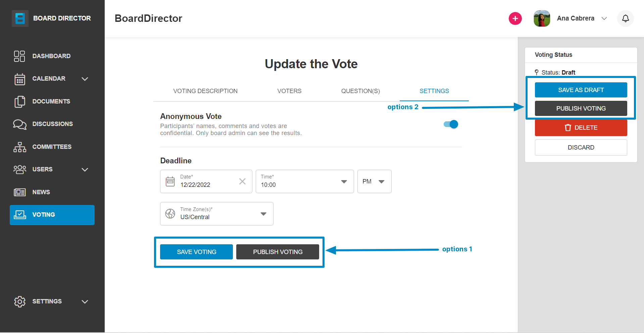Switch to the Voters tab
644x333 pixels.
point(289,91)
